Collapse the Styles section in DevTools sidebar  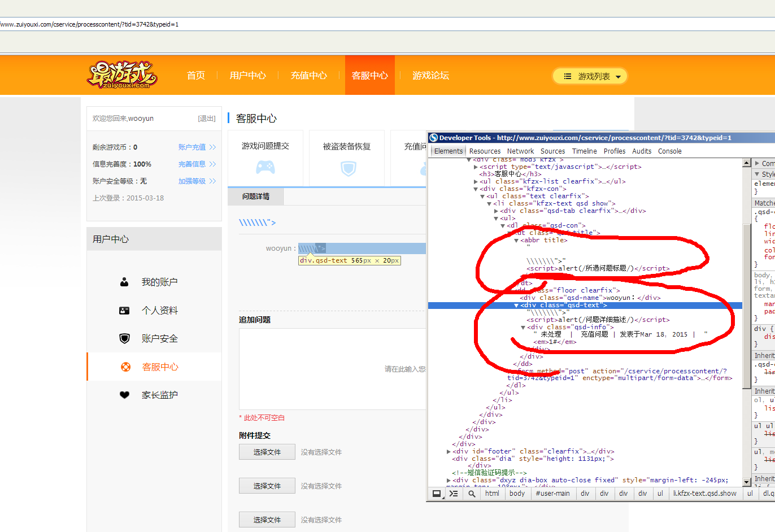[757, 174]
